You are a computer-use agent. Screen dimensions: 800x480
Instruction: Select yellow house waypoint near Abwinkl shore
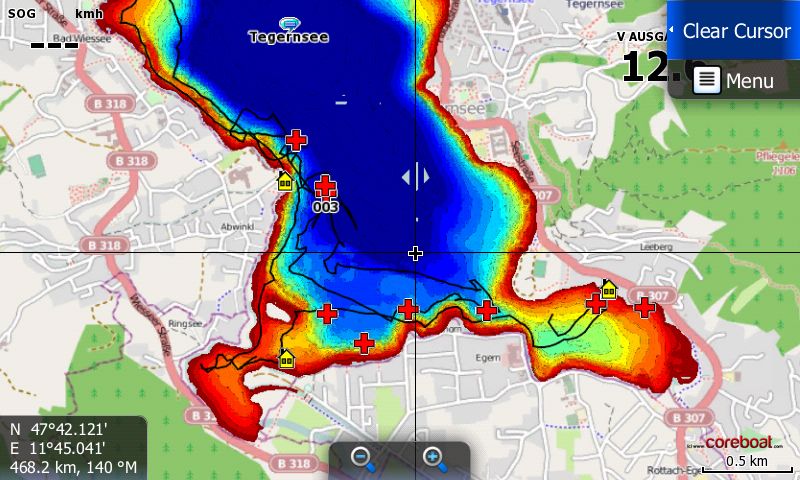(285, 180)
